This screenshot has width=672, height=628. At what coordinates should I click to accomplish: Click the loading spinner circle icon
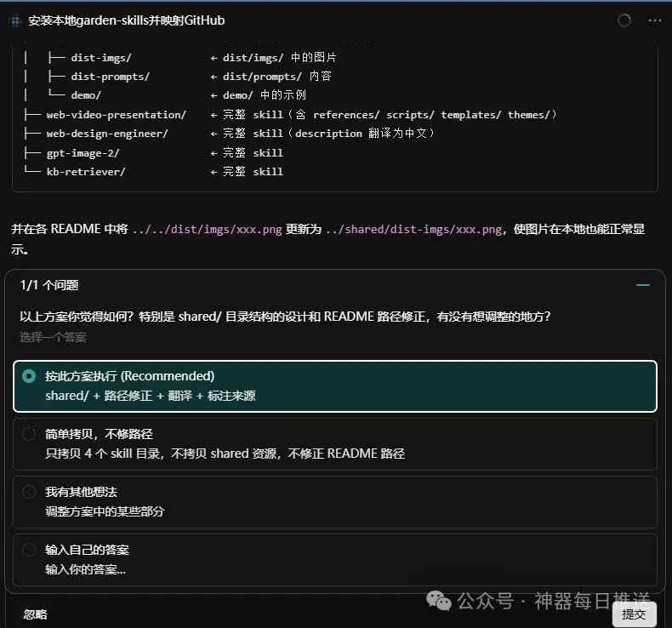tap(624, 20)
